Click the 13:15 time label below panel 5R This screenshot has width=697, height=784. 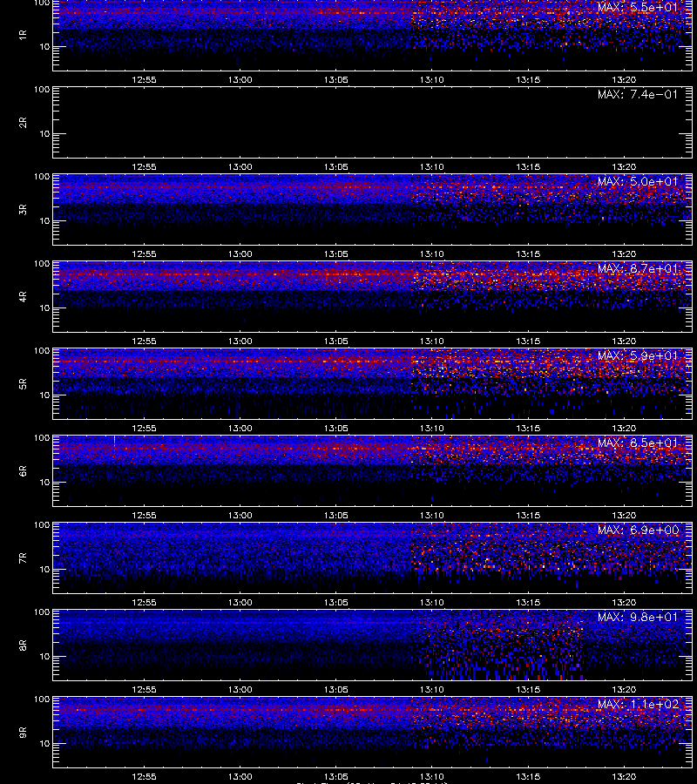click(x=528, y=428)
